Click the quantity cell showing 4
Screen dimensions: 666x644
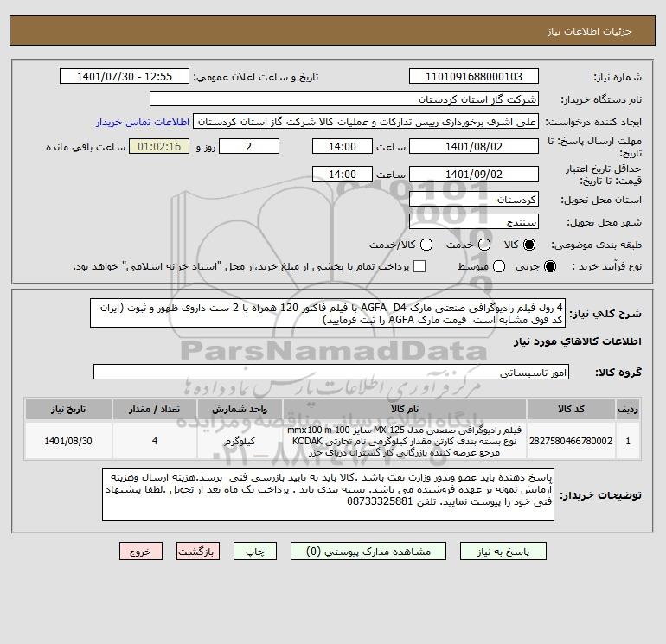coord(154,441)
